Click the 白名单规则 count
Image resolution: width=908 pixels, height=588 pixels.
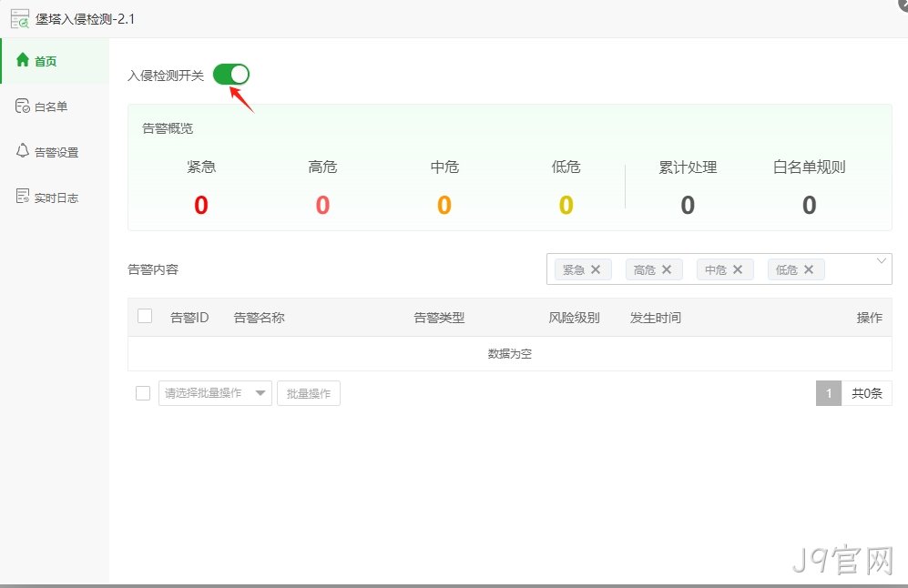(x=809, y=205)
